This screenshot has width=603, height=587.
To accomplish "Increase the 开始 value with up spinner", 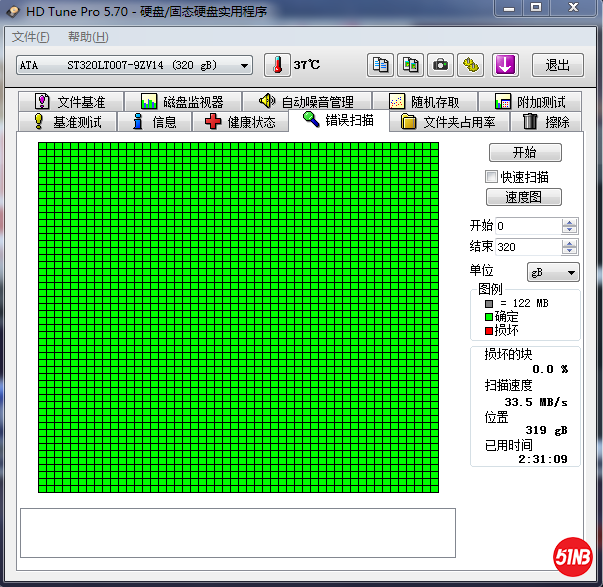I will point(569,222).
